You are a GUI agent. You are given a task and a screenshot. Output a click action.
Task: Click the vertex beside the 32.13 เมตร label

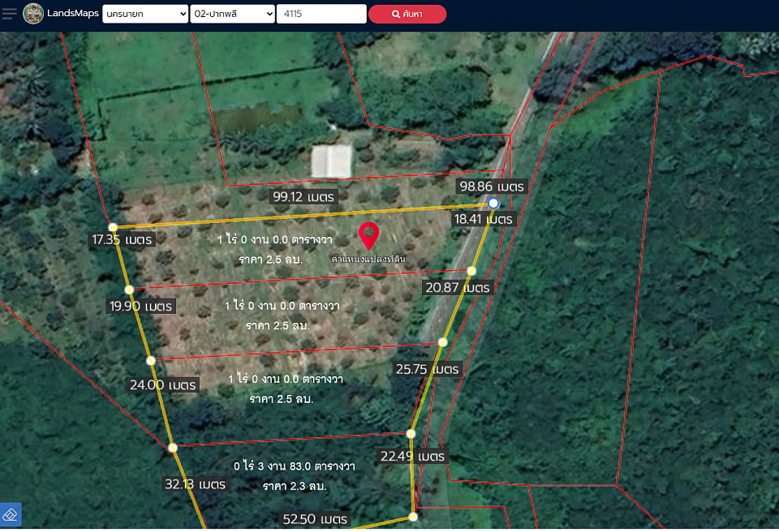click(172, 448)
